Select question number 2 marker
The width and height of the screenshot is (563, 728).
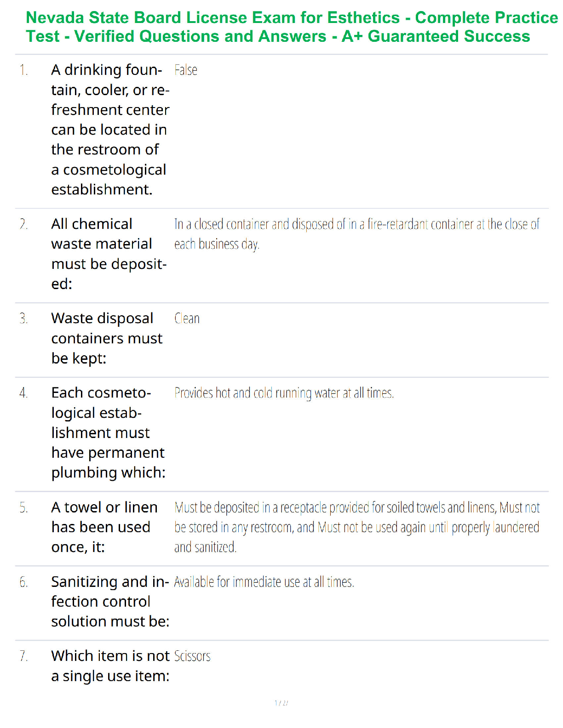click(24, 224)
